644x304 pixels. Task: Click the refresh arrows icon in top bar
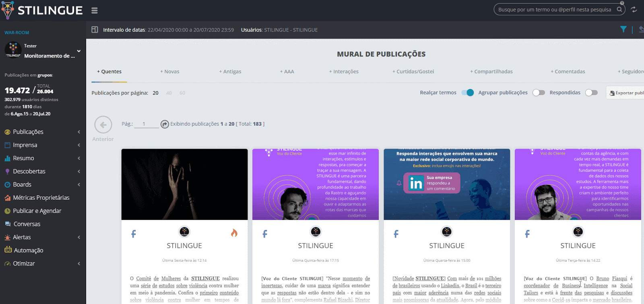click(x=634, y=9)
